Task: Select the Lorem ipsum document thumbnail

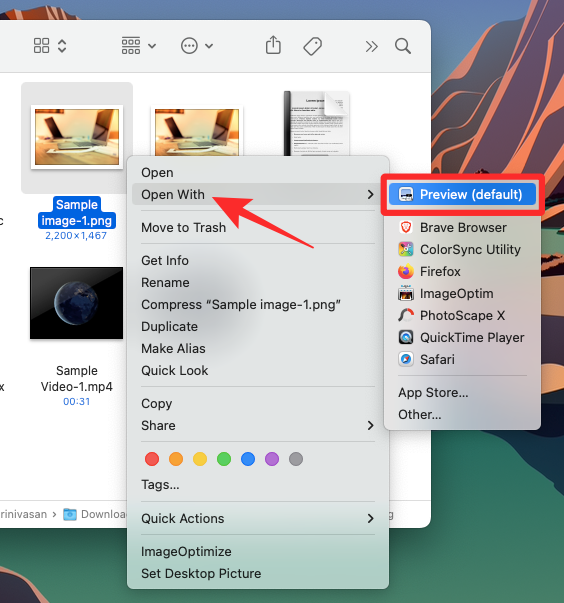Action: 316,123
